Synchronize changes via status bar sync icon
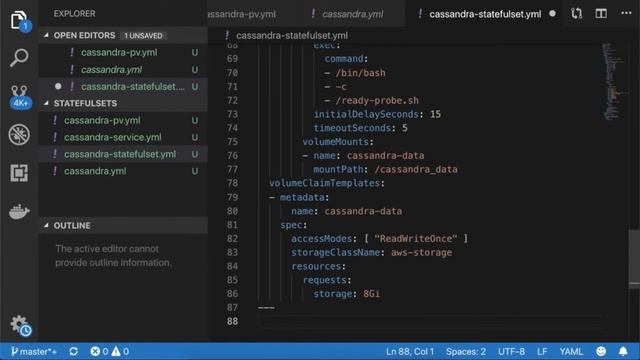The width and height of the screenshot is (640, 360). pos(73,351)
